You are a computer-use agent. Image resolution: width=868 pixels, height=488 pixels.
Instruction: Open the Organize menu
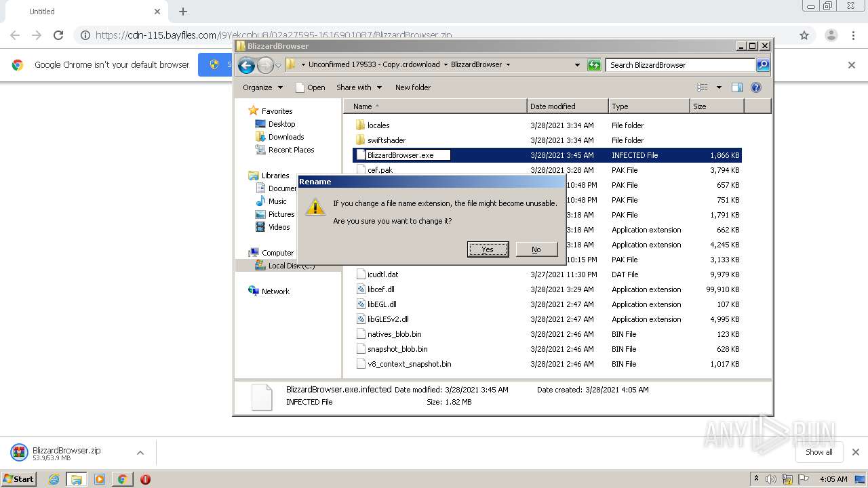[x=262, y=87]
